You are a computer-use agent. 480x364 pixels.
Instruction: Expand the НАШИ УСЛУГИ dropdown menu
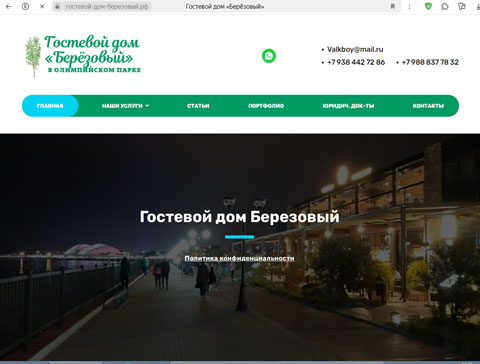(125, 106)
